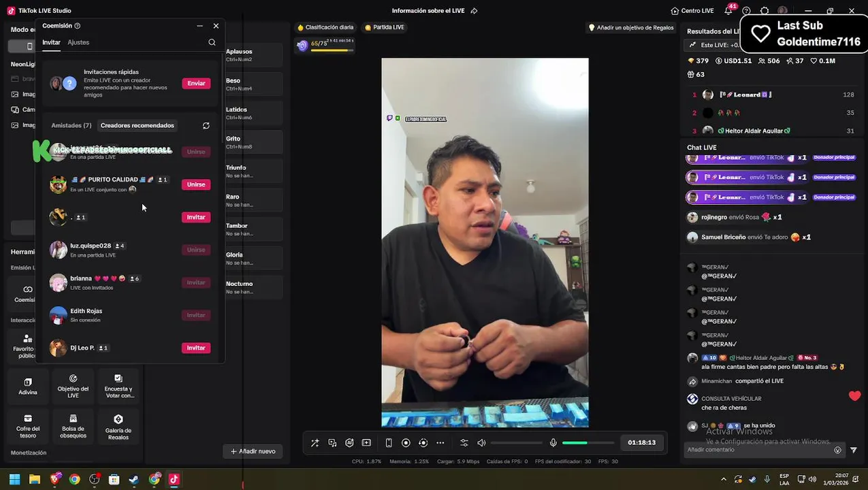Viewport: 868px width, 490px height.
Task: Open the magic wand effects tool
Action: point(315,442)
